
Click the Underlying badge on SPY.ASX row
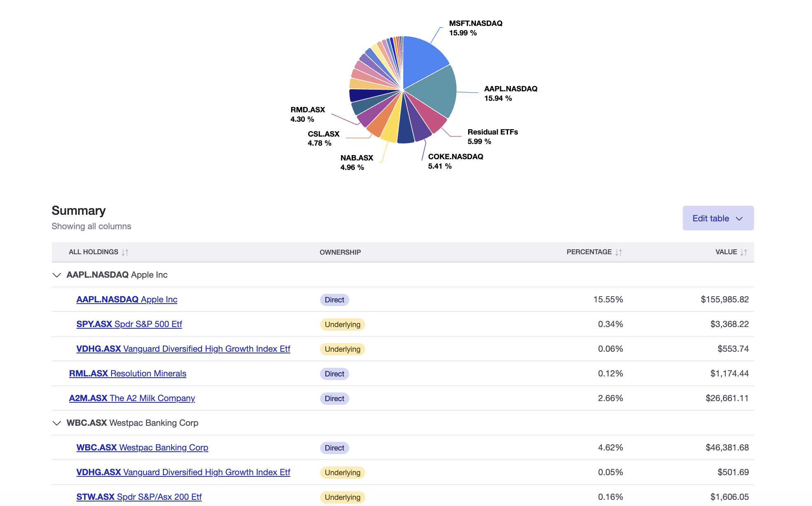tap(342, 324)
